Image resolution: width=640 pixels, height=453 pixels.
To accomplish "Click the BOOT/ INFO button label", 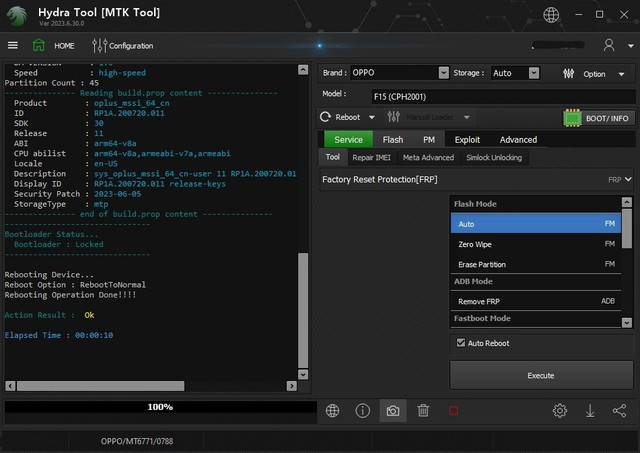I will coord(607,118).
